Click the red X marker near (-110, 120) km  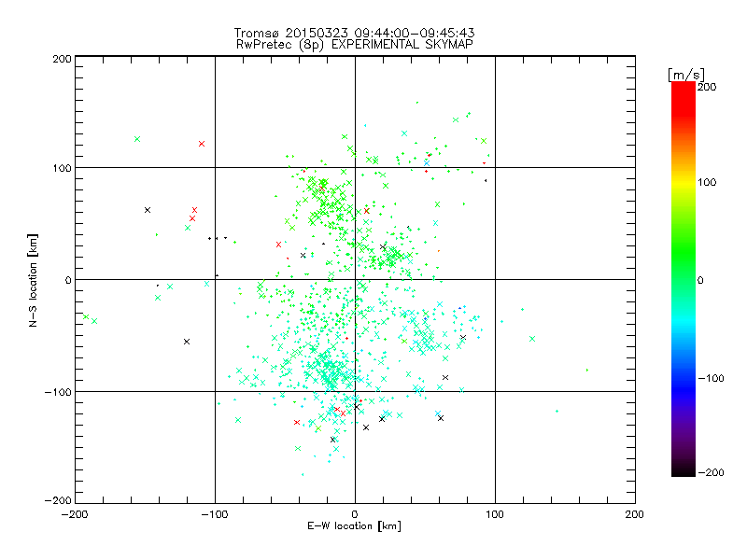point(202,144)
